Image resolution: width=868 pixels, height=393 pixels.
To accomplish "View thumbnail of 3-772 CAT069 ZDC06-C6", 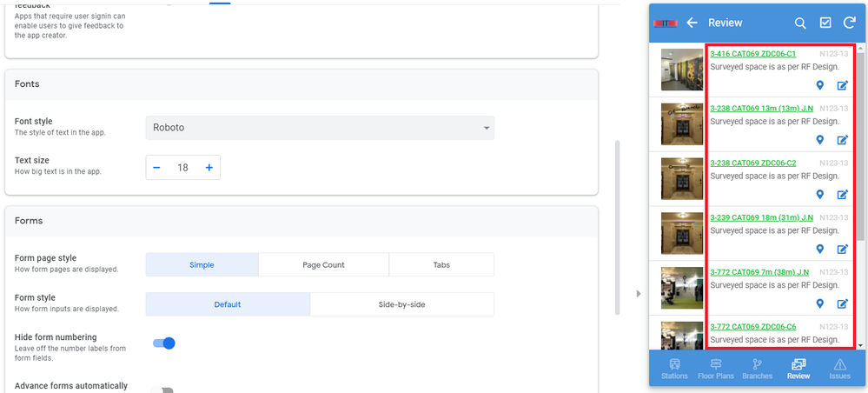I will [682, 336].
